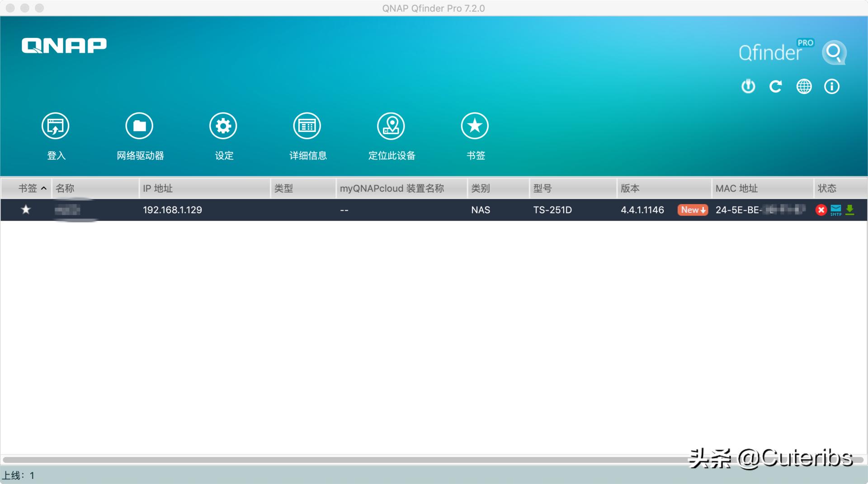Toggle the bookmark star for the TS-251D
Viewport: 868px width, 484px height.
[x=26, y=210]
